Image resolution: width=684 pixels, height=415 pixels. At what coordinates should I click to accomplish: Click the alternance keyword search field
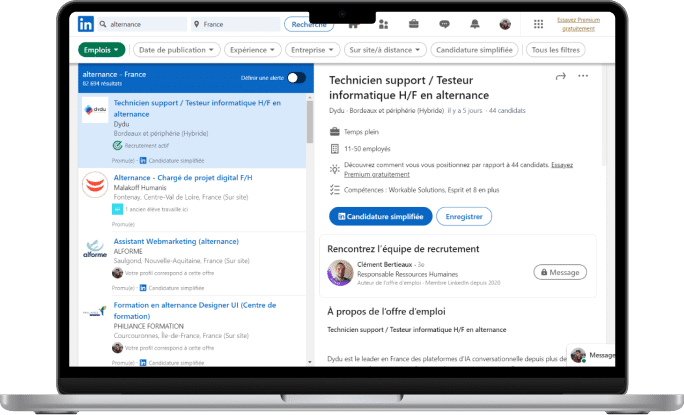click(x=143, y=24)
